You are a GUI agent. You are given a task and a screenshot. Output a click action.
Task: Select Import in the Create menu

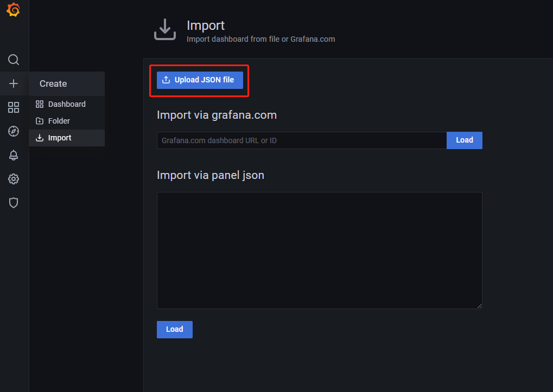[59, 138]
